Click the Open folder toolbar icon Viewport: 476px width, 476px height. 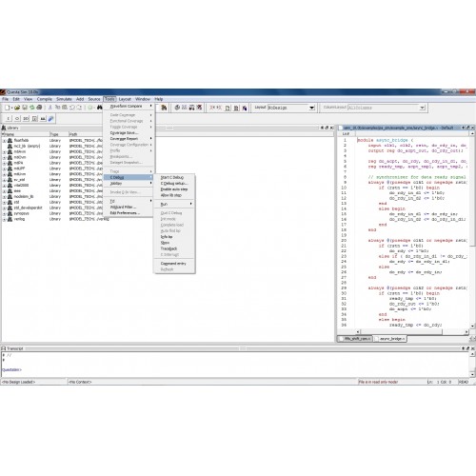point(17,108)
